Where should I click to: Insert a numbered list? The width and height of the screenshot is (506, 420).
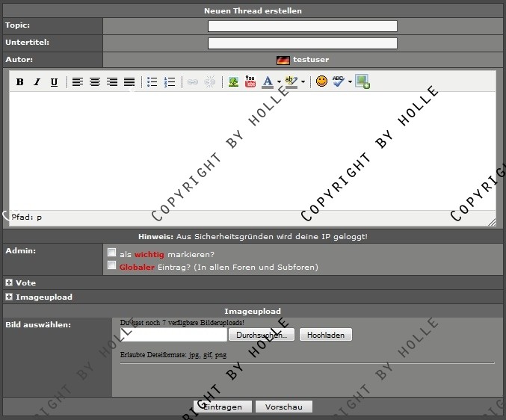click(170, 82)
